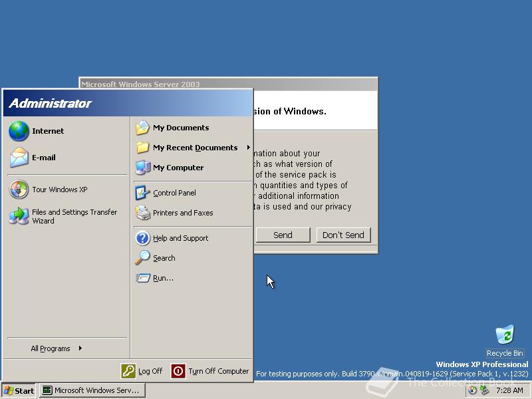The image size is (532, 399).
Task: Click the Tour Windows XP label
Action: tap(60, 190)
